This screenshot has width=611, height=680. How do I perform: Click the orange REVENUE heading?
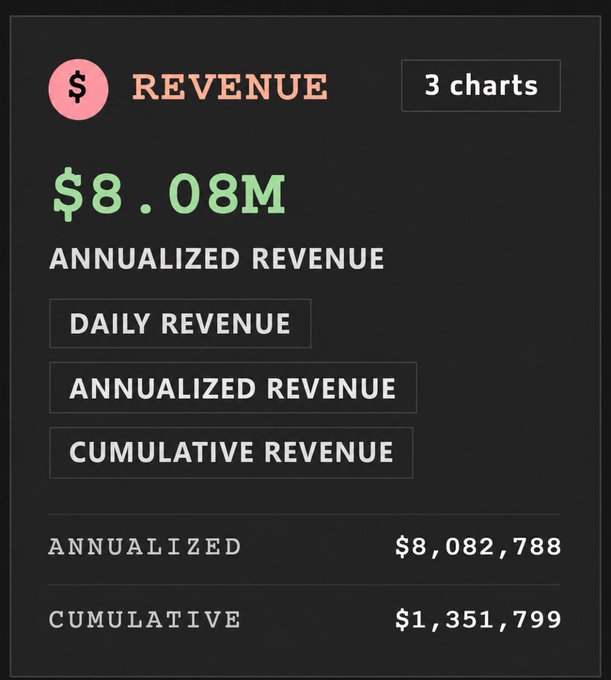point(230,87)
